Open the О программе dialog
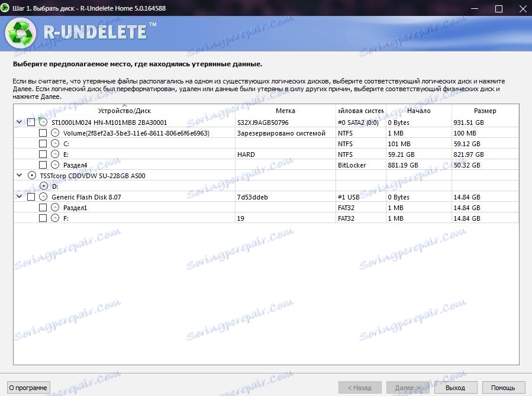This screenshot has height=396, width=532. 28,388
